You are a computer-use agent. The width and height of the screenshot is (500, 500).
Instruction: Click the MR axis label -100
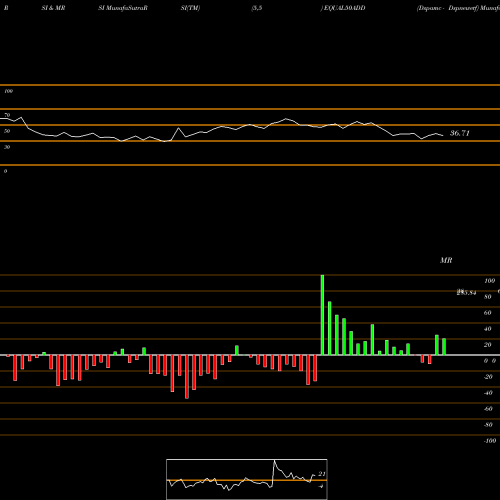point(490,441)
